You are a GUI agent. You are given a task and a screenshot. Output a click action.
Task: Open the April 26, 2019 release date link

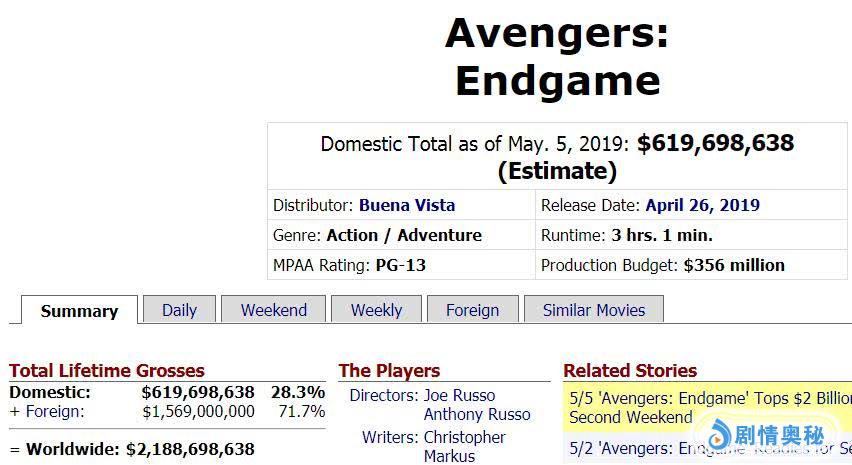tap(702, 205)
